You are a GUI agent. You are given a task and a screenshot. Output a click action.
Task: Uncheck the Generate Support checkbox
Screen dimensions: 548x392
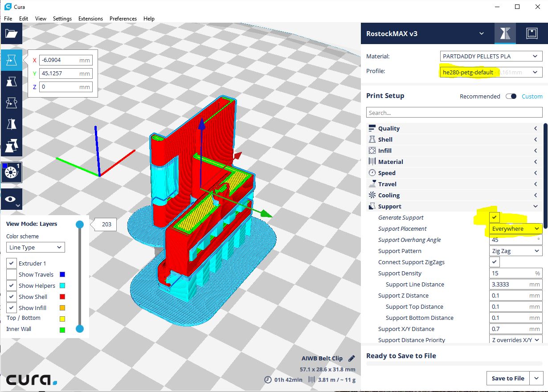pos(494,217)
